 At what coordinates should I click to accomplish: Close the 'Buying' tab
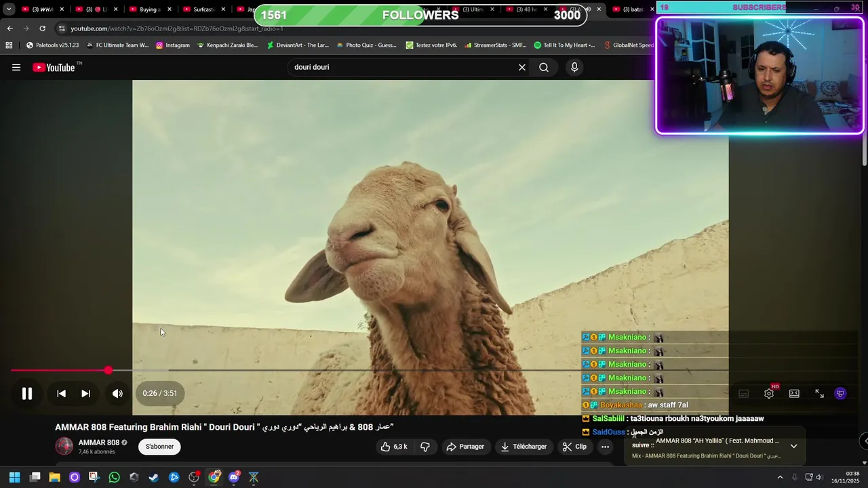[170, 9]
